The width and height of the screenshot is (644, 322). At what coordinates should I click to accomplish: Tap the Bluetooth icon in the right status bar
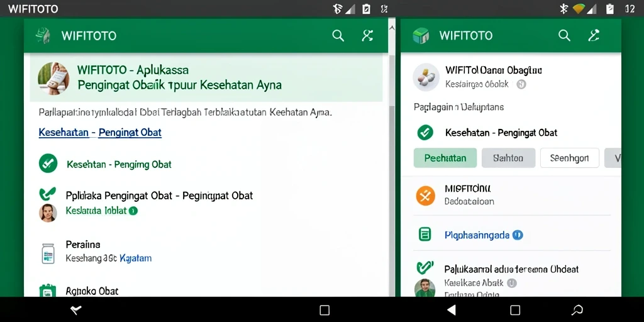(563, 9)
